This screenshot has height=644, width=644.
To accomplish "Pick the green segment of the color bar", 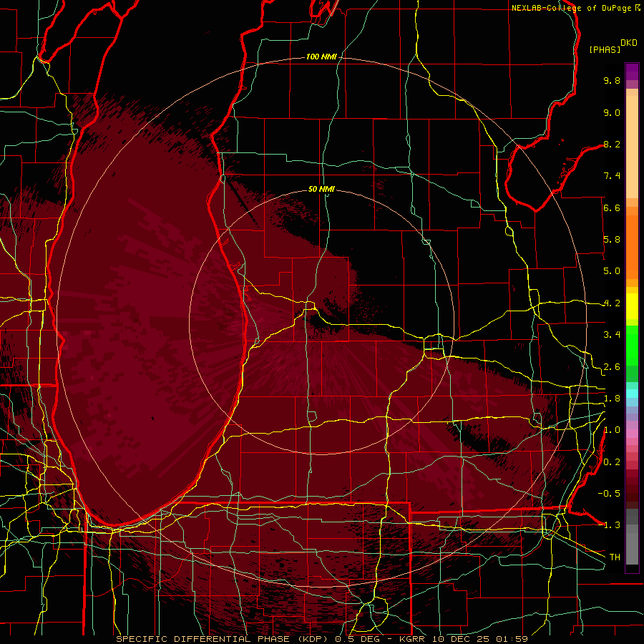I will (x=632, y=345).
